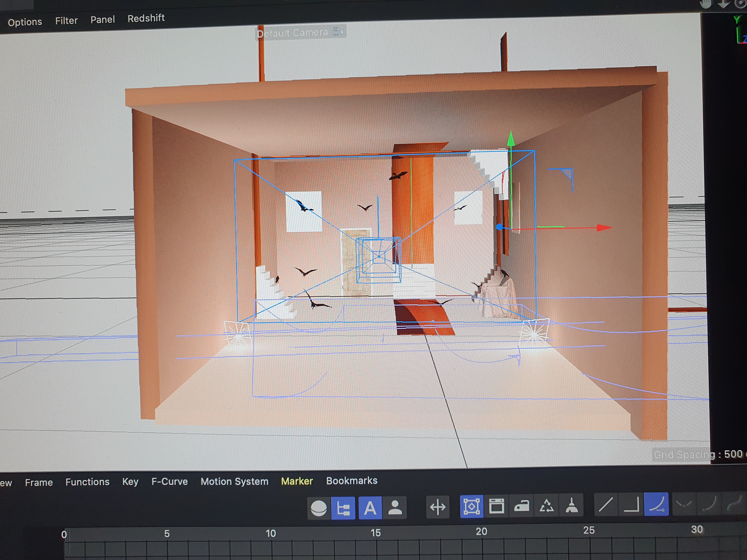Image resolution: width=747 pixels, height=560 pixels.
Task: Toggle the hierarchy view icon
Action: point(343,508)
